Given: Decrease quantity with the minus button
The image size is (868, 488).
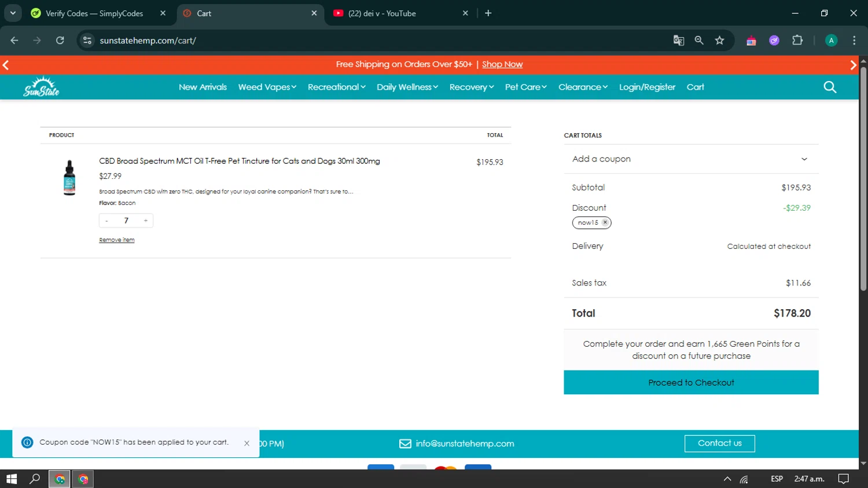Looking at the screenshot, I should tap(106, 221).
